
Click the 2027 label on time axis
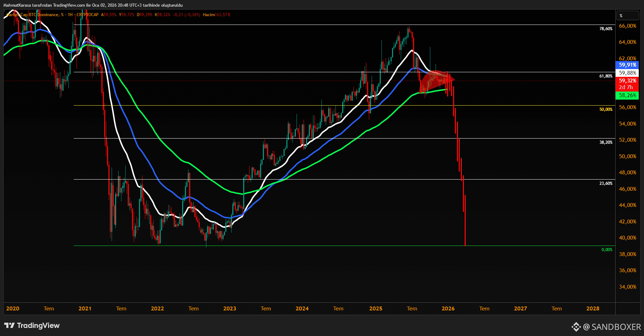[520, 309]
